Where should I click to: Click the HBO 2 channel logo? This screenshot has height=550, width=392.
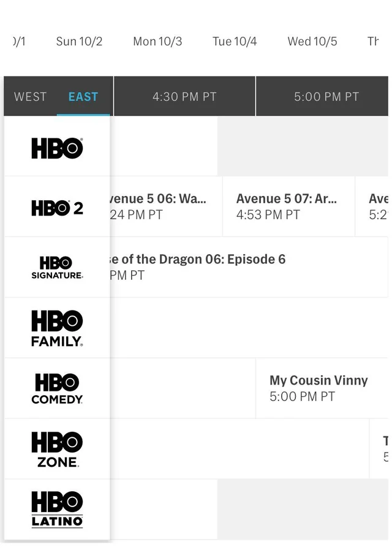click(x=56, y=207)
